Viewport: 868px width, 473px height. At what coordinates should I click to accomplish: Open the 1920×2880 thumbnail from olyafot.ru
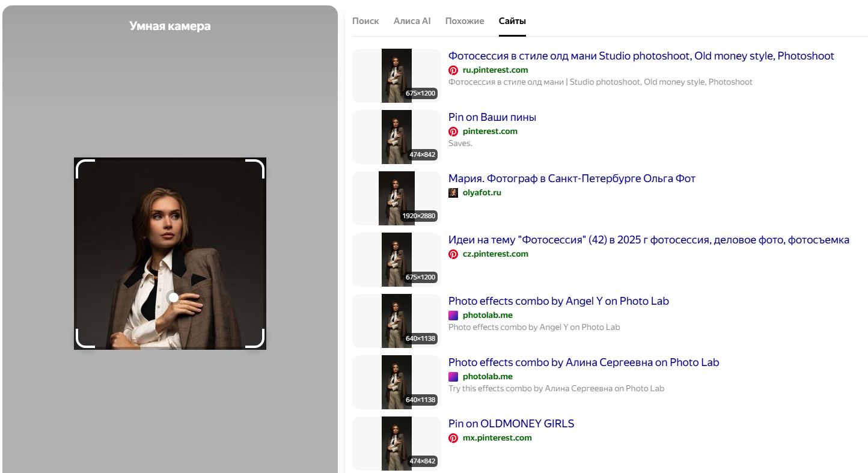[397, 198]
